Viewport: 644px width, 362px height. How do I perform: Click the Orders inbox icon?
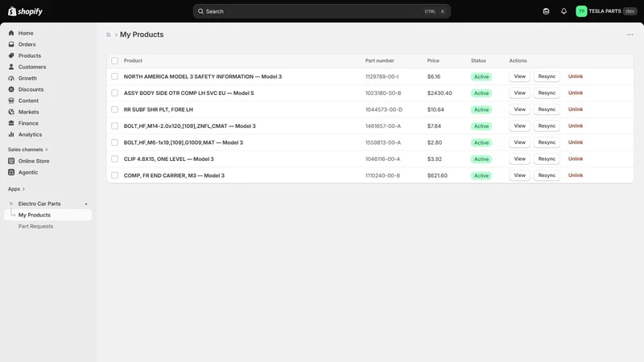(11, 44)
